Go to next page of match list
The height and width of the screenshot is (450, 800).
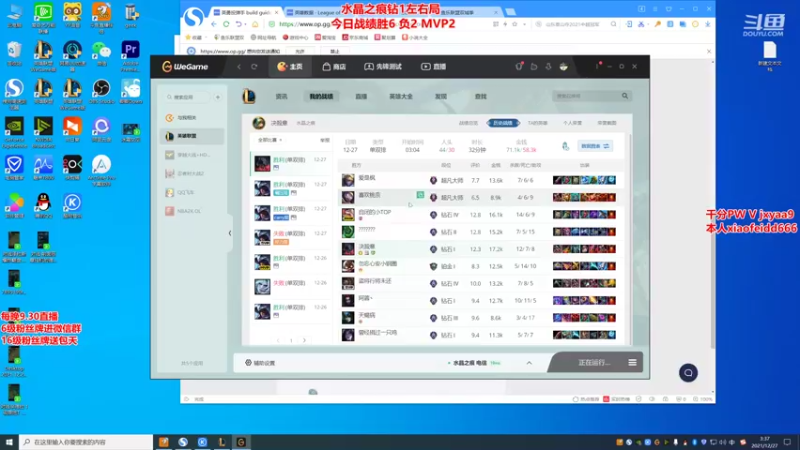click(x=304, y=340)
